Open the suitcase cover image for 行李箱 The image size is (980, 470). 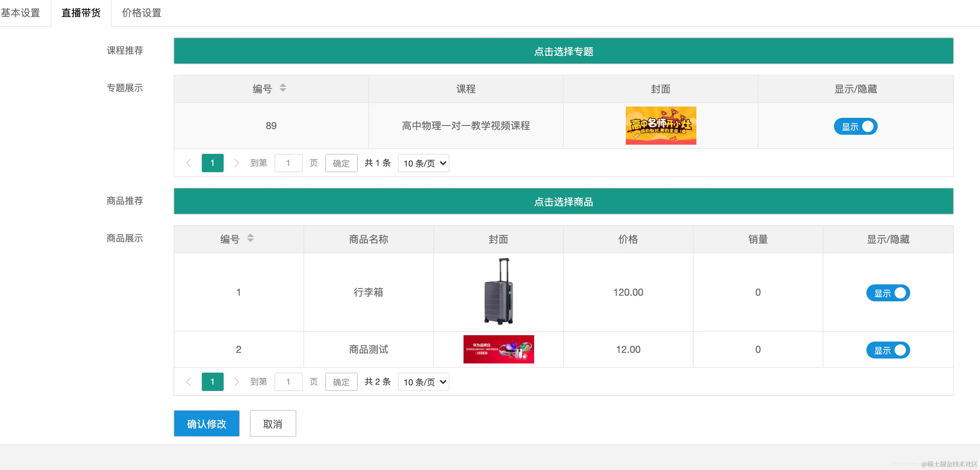pyautogui.click(x=498, y=291)
